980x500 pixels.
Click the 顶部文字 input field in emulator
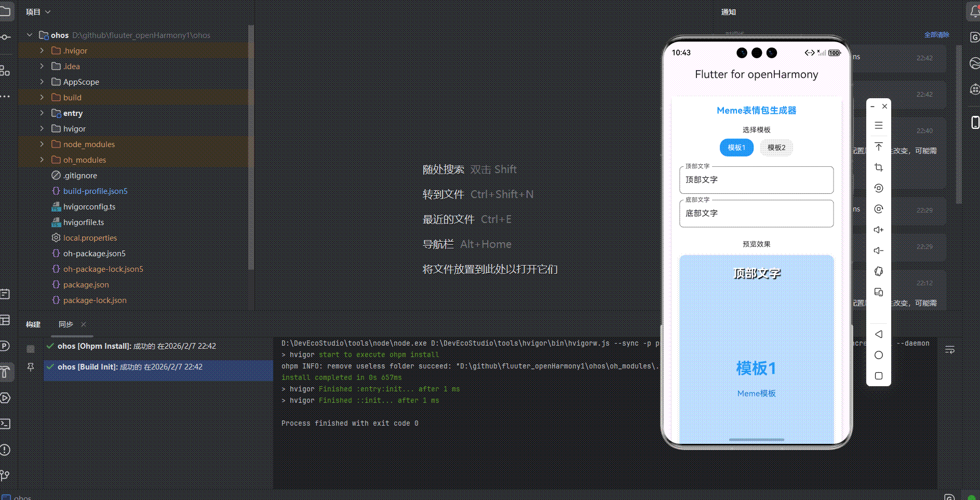[756, 180]
